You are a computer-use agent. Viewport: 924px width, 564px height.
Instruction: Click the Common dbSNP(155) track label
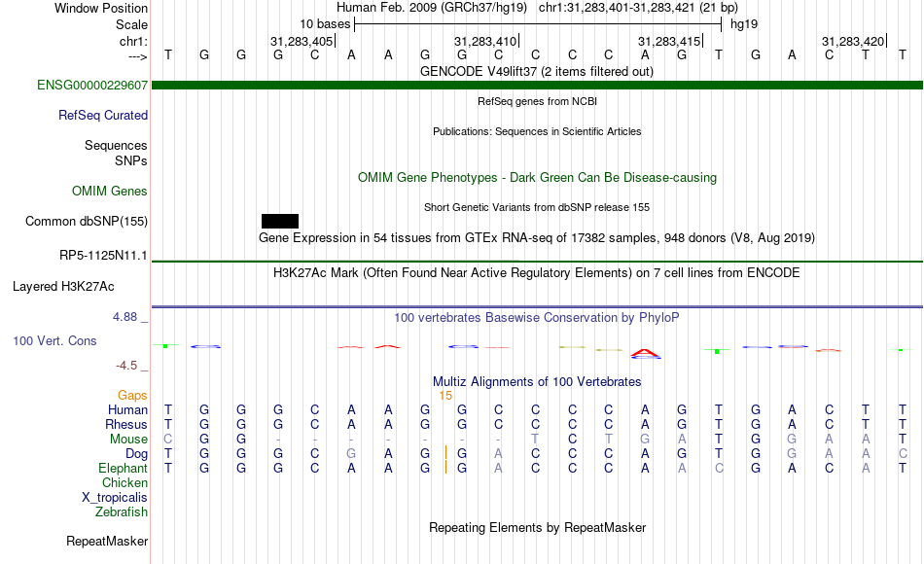86,222
